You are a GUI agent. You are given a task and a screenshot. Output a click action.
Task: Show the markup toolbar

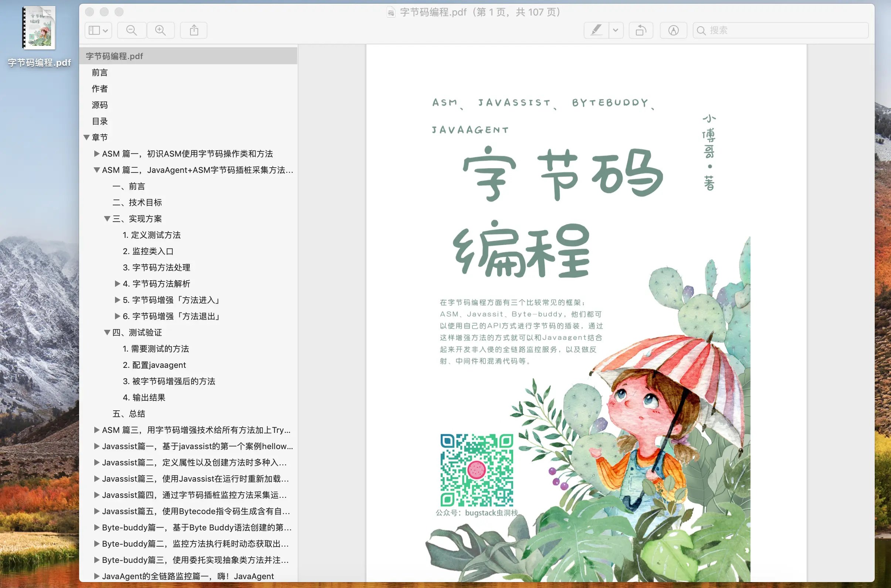pos(673,30)
